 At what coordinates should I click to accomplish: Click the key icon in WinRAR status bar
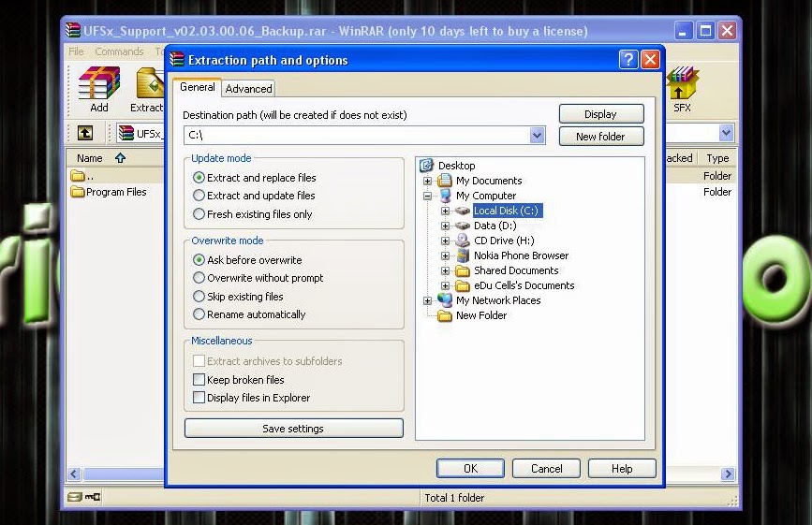tap(93, 497)
